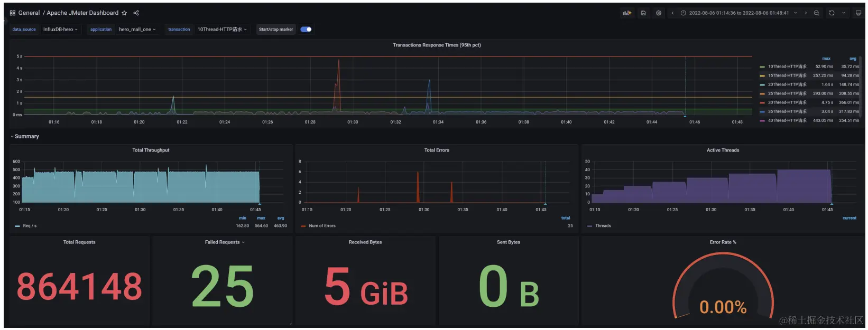The height and width of the screenshot is (330, 868).
Task: Open Total Throughput panel title menu
Action: 151,150
